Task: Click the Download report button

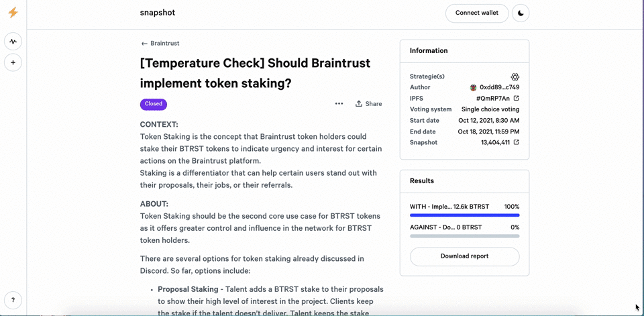Action: (x=464, y=256)
